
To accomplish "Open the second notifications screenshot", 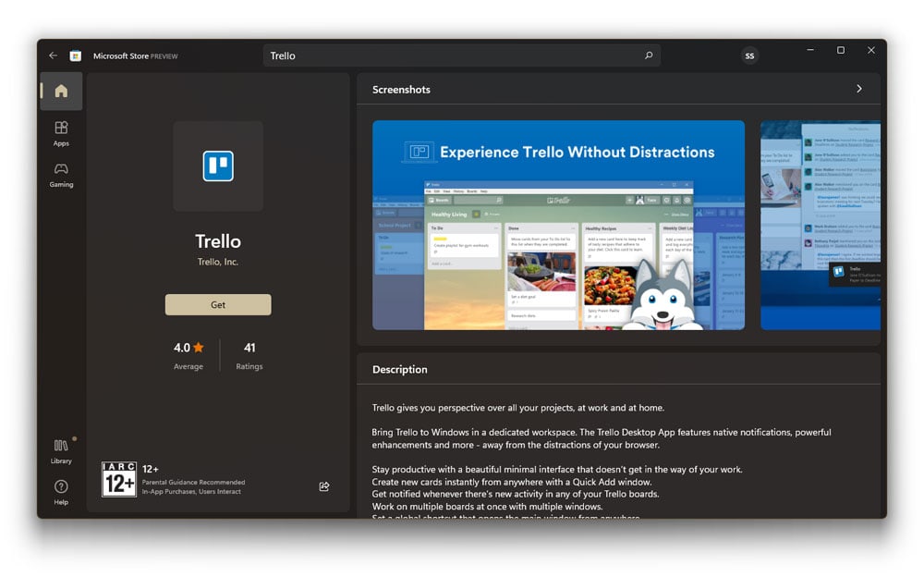I will pos(821,226).
